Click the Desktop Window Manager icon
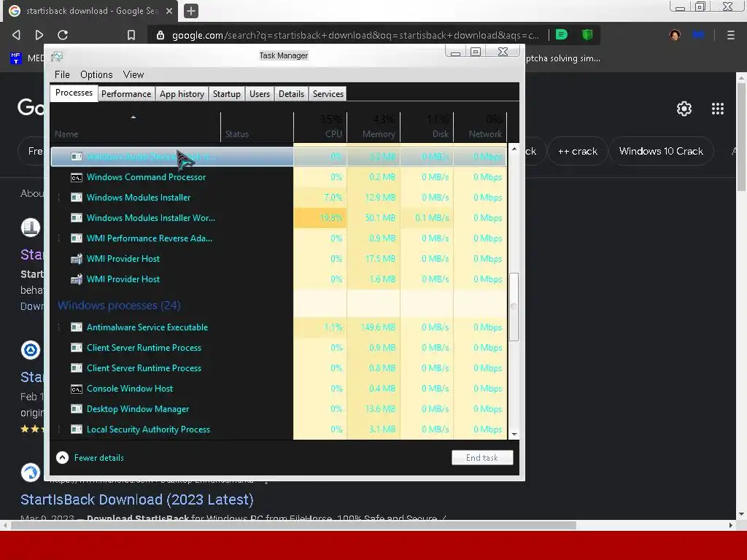The height and width of the screenshot is (560, 747). 76,409
